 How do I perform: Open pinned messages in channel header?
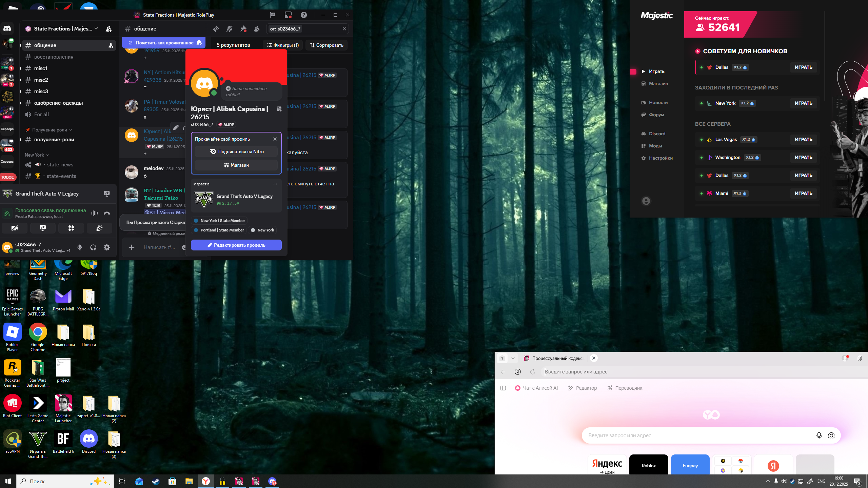(x=243, y=29)
